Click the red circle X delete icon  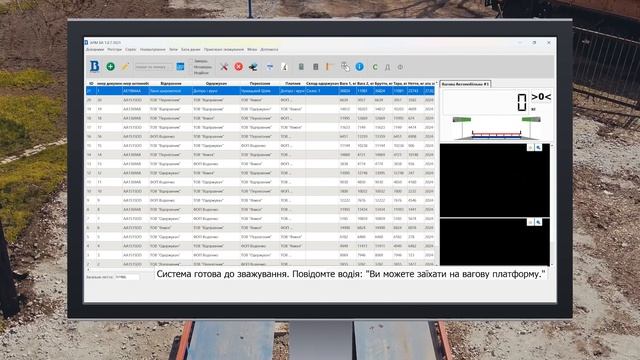tap(238, 67)
